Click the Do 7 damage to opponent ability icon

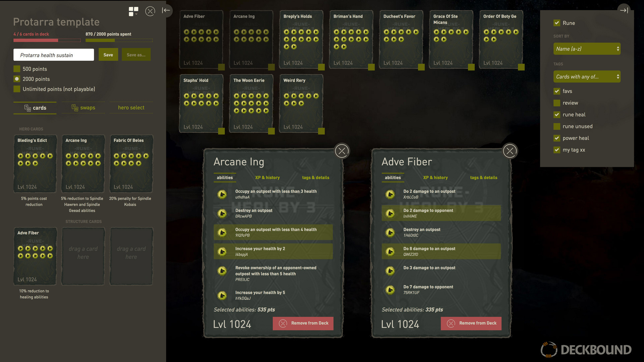(x=390, y=290)
